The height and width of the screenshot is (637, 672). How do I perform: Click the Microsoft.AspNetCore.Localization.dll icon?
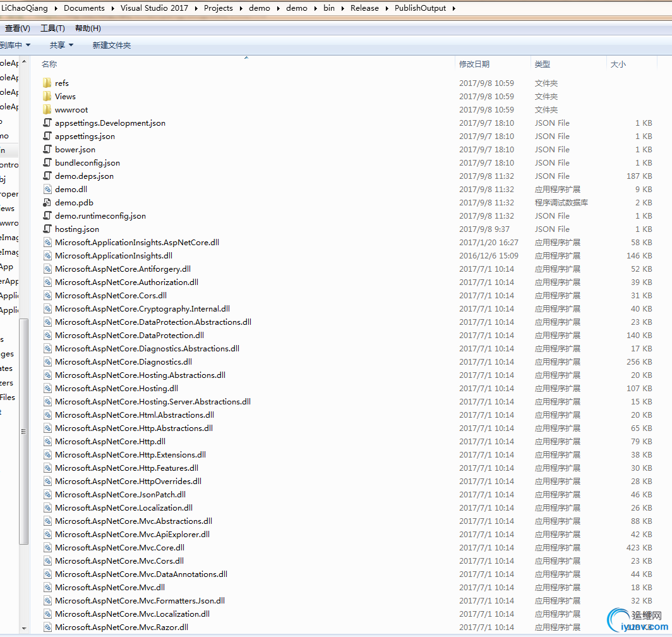[47, 508]
